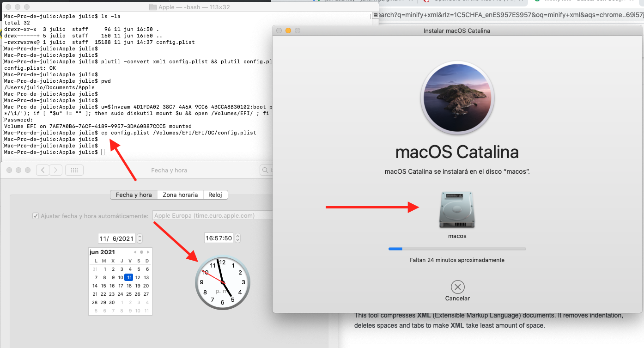Select greyed day 31 in calendar
Image resolution: width=644 pixels, height=348 pixels.
pos(95,269)
